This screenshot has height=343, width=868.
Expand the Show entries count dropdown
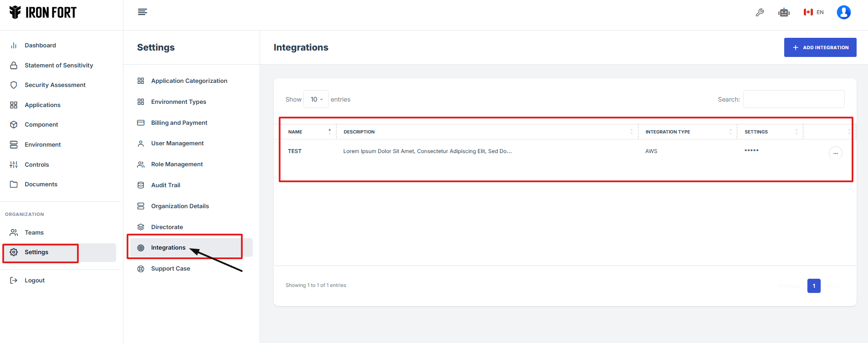point(316,99)
